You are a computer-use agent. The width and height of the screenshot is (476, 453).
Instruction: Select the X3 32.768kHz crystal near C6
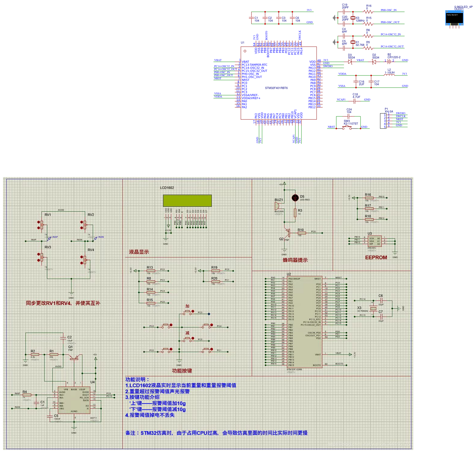click(374, 309)
